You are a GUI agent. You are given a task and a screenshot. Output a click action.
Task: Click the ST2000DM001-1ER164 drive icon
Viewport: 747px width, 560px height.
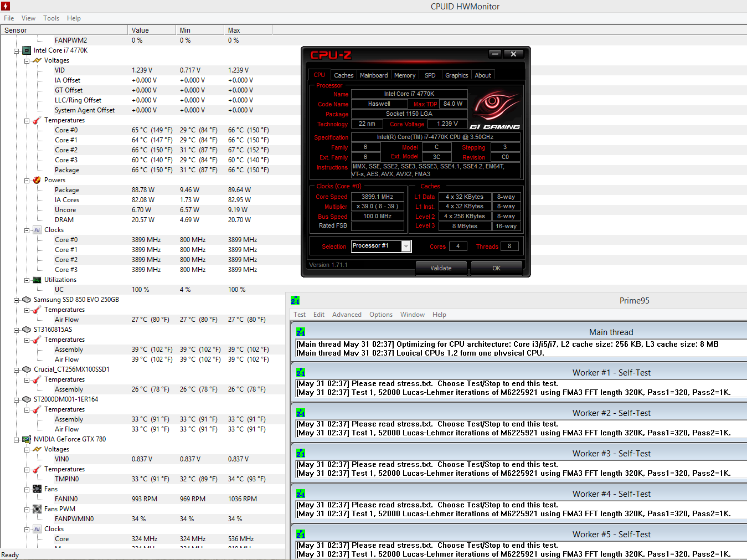[x=26, y=399]
